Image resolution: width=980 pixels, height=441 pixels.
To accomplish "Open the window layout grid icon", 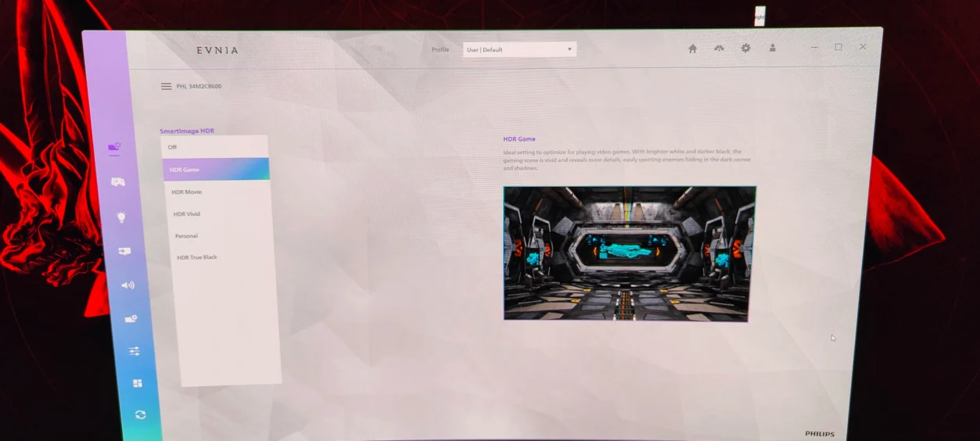I will pyautogui.click(x=138, y=383).
